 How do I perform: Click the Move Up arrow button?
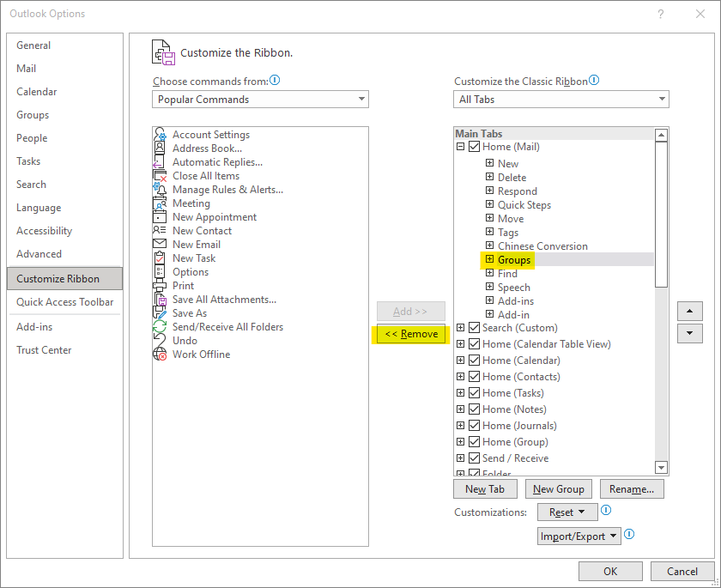pyautogui.click(x=689, y=312)
